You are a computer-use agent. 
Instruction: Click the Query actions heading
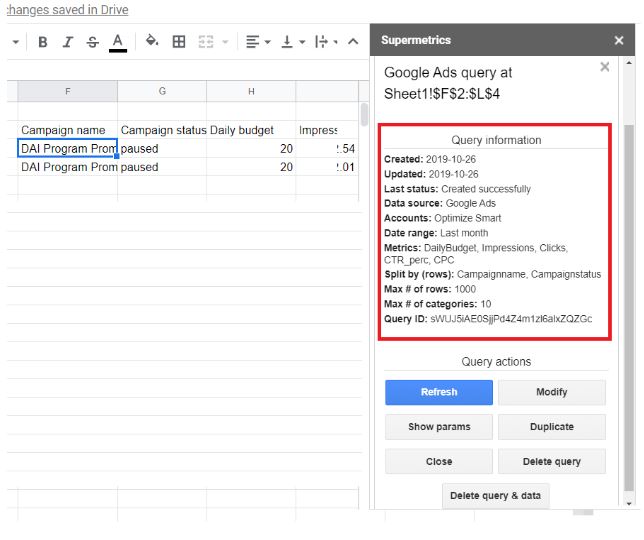click(496, 361)
